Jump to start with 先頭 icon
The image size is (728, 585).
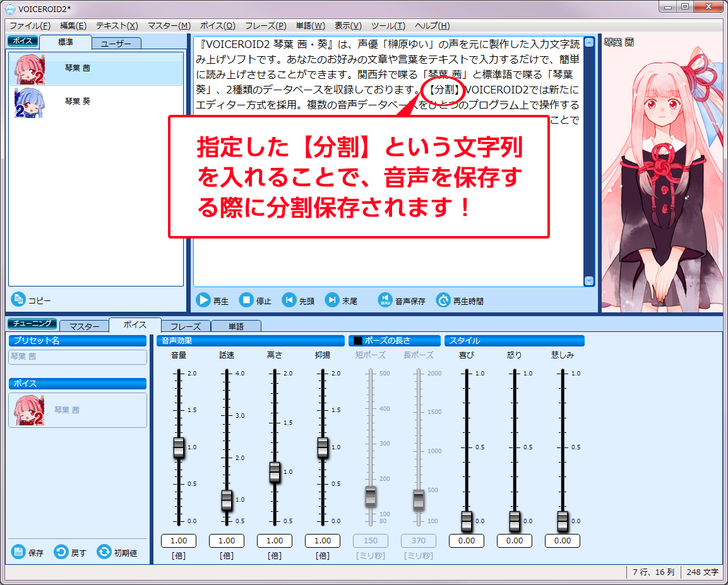[x=289, y=300]
